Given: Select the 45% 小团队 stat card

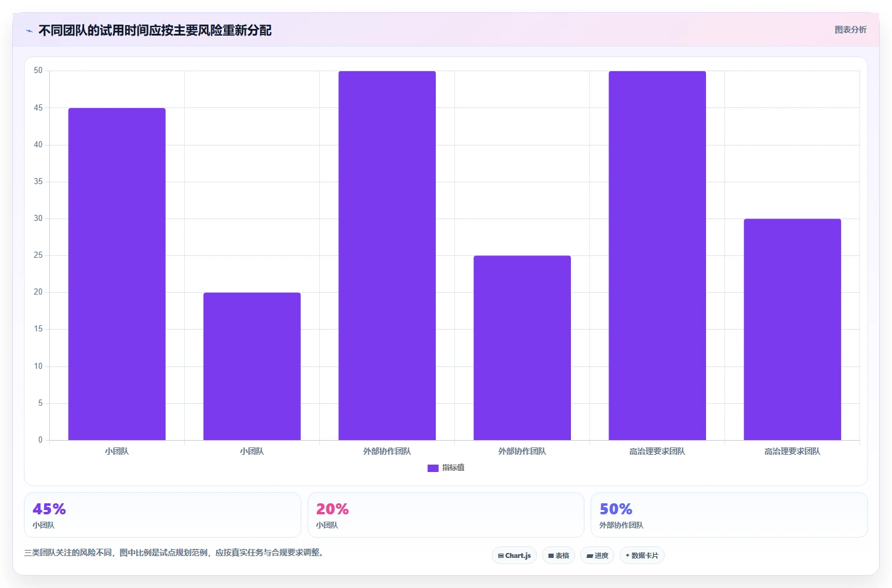Looking at the screenshot, I should 163,515.
